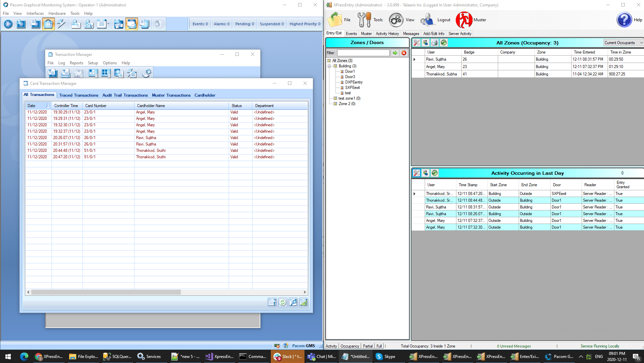Click the print icon in All Zones panel
Screen dimensions: 644x363
[434, 43]
